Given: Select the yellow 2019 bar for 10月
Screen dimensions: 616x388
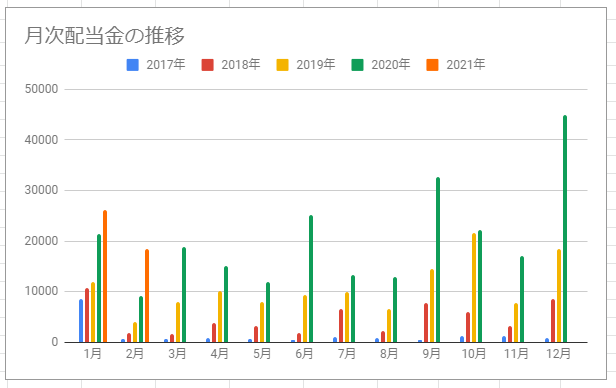Looking at the screenshot, I should point(474,287).
